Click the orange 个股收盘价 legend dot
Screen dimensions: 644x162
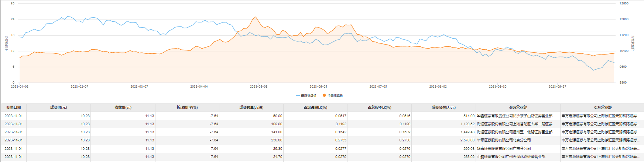tap(324, 96)
